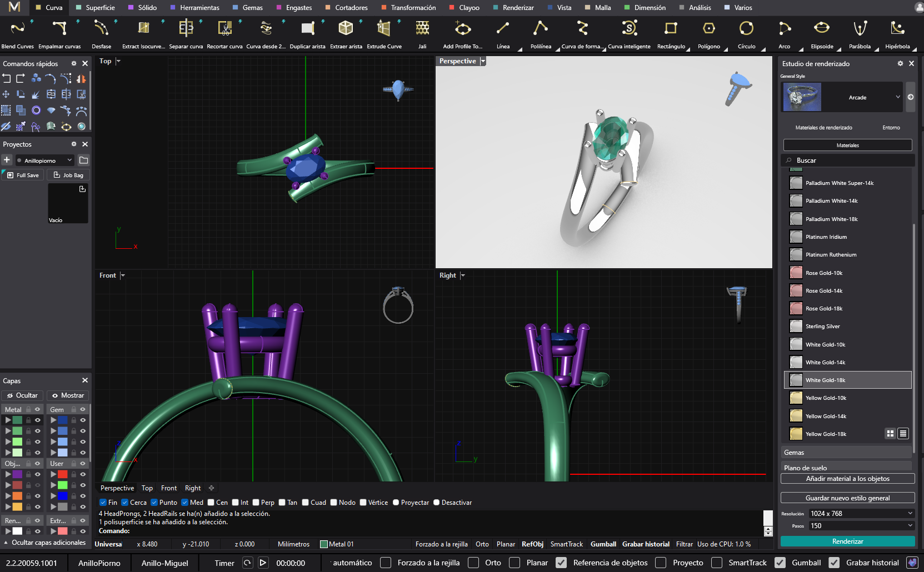Select the Parábola curve tool
This screenshot has width=924, height=572.
(860, 28)
